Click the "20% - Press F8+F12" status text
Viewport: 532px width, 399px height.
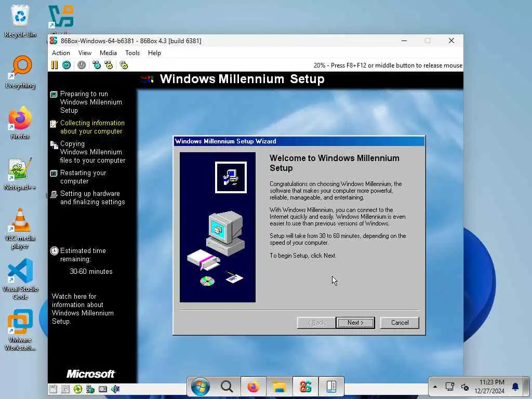tap(388, 65)
